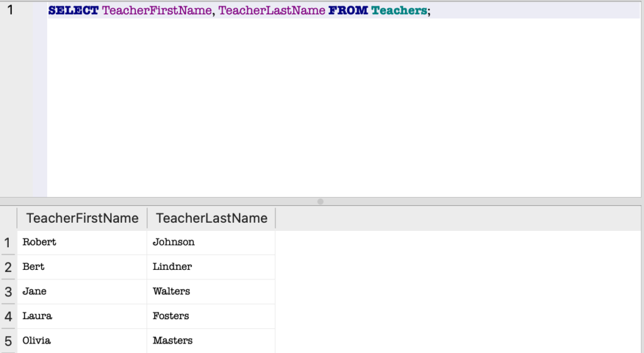
Task: Select result row number 1
Action: pyautogui.click(x=8, y=242)
